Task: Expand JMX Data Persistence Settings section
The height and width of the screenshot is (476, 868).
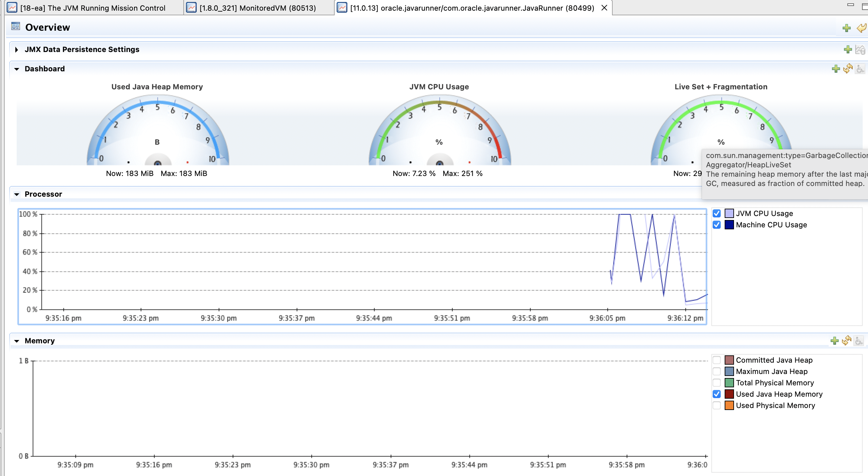Action: tap(17, 50)
